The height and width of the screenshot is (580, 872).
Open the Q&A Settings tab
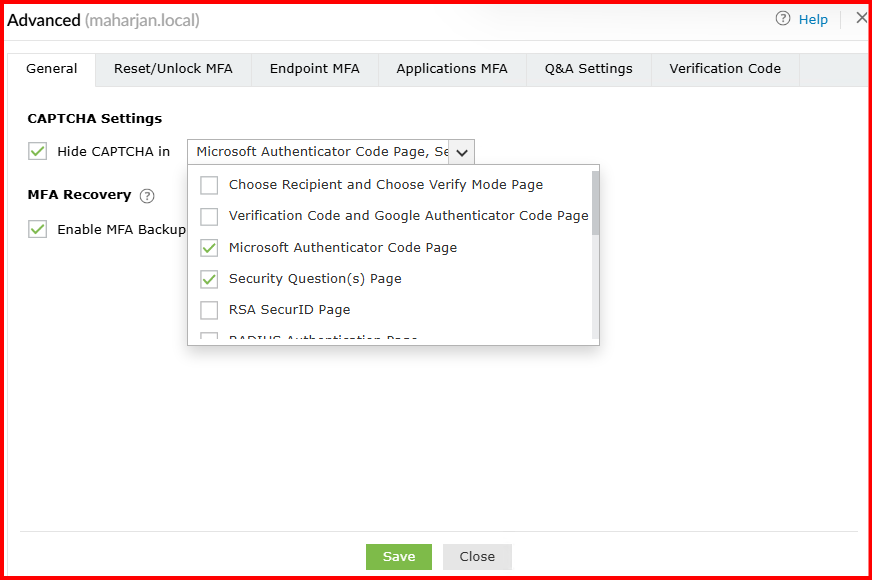click(x=588, y=69)
